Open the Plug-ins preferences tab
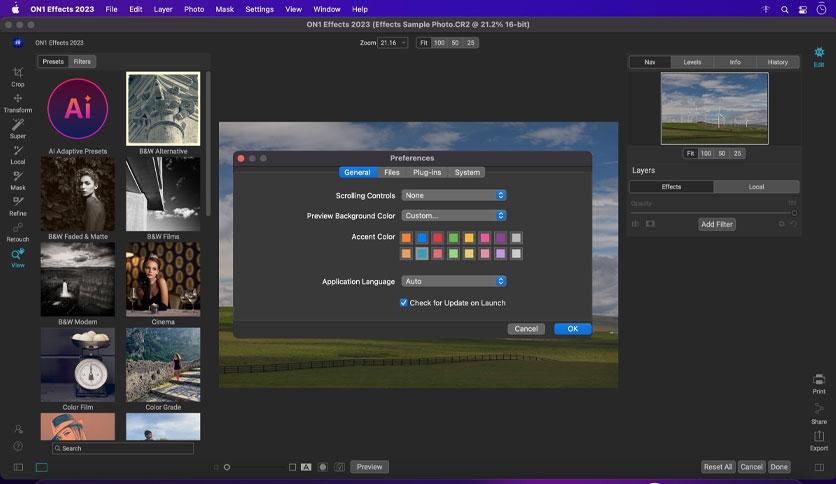The image size is (836, 484). [x=427, y=172]
